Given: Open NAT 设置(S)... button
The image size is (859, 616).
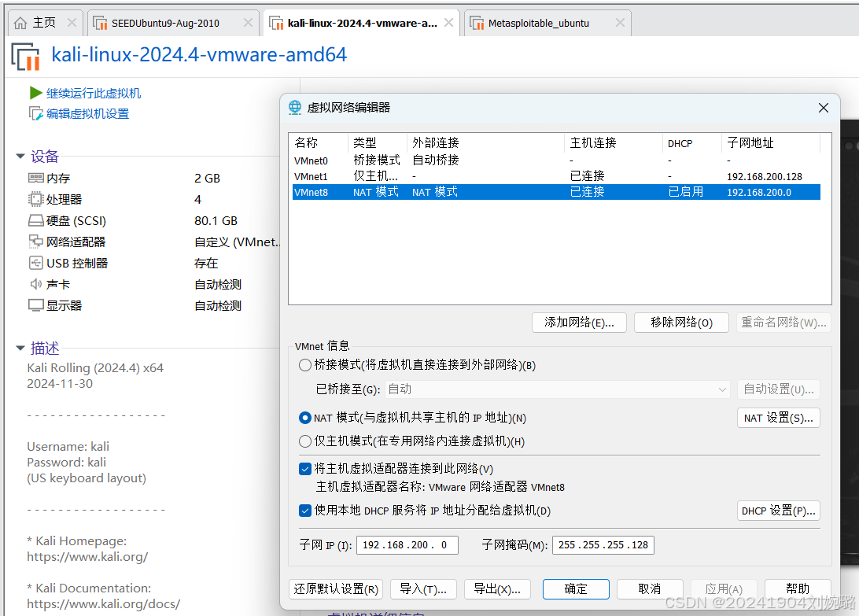Looking at the screenshot, I should point(779,418).
